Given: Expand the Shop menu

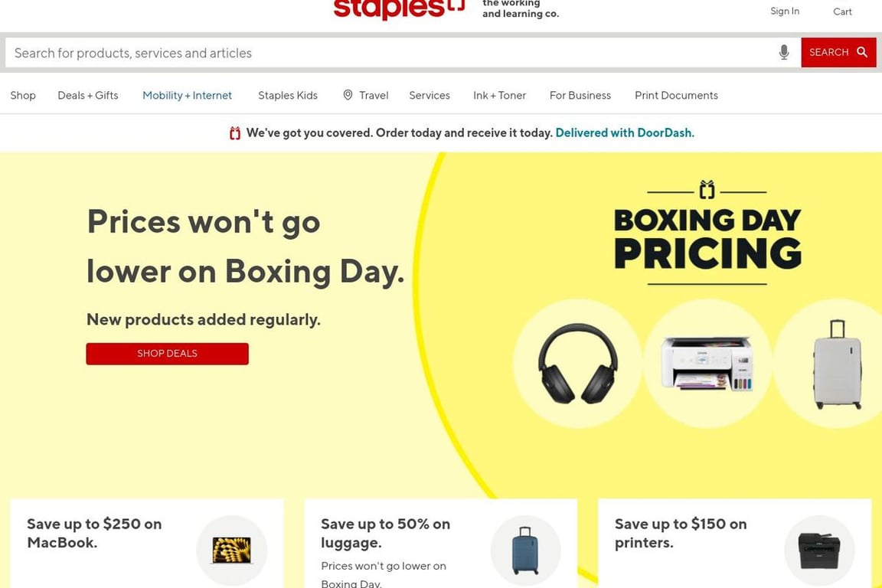Looking at the screenshot, I should click(x=22, y=95).
